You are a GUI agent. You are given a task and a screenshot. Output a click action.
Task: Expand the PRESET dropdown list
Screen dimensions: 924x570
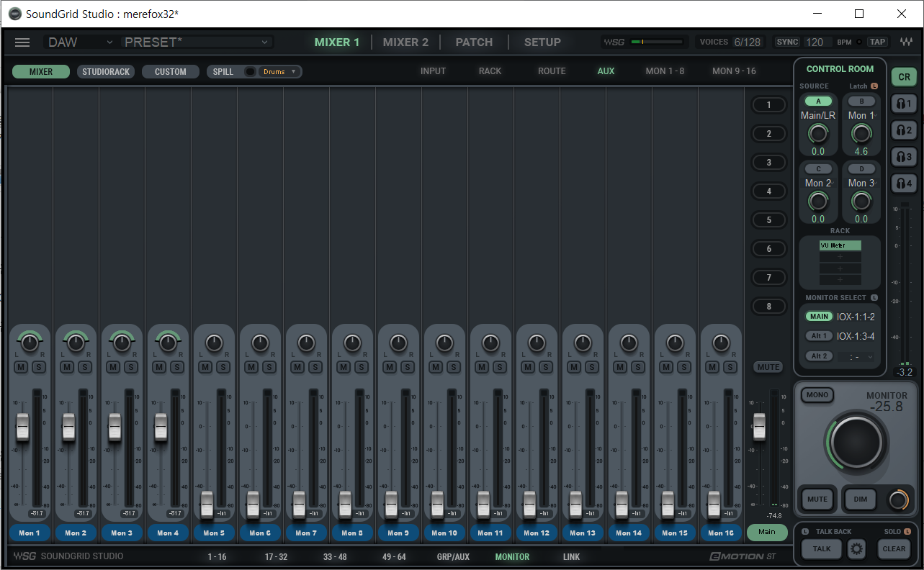point(266,42)
